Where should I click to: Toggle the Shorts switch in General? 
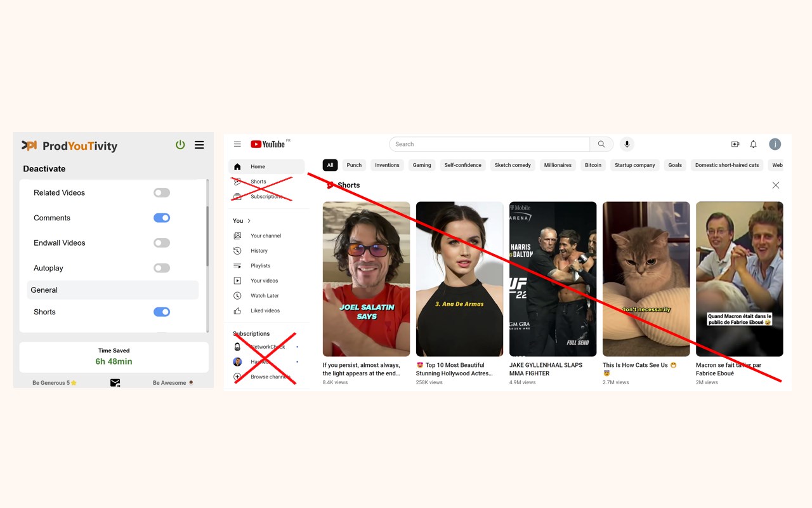pos(162,312)
